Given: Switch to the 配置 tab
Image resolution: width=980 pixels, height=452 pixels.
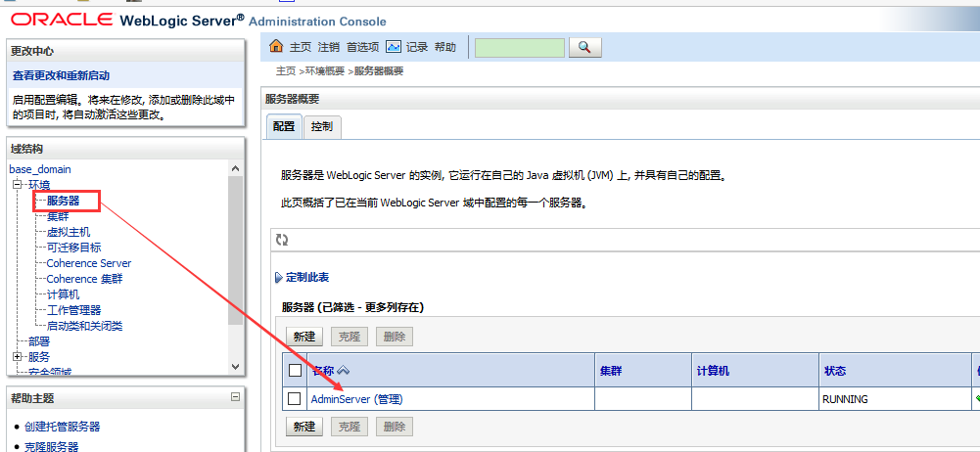Looking at the screenshot, I should [284, 126].
